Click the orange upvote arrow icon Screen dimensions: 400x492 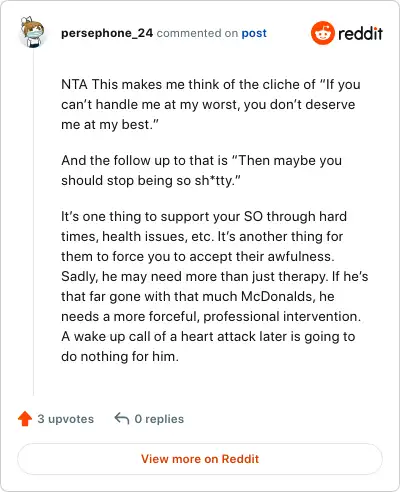click(25, 419)
